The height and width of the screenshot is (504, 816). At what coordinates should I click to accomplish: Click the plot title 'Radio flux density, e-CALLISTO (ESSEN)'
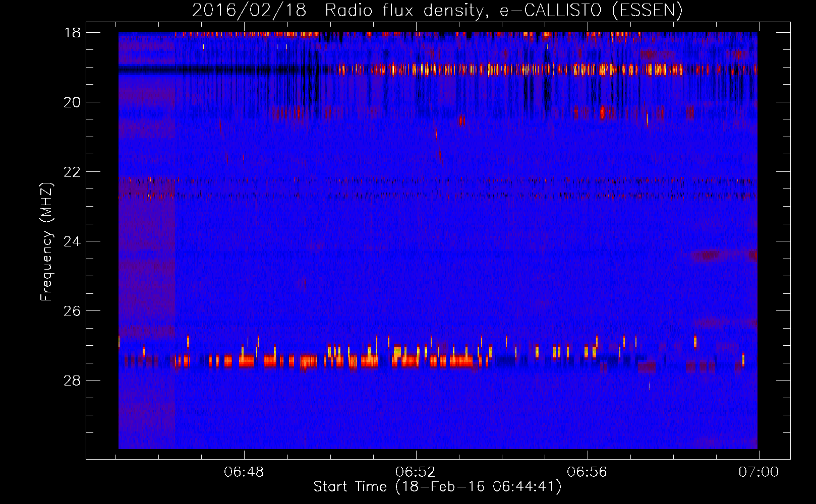[503, 10]
